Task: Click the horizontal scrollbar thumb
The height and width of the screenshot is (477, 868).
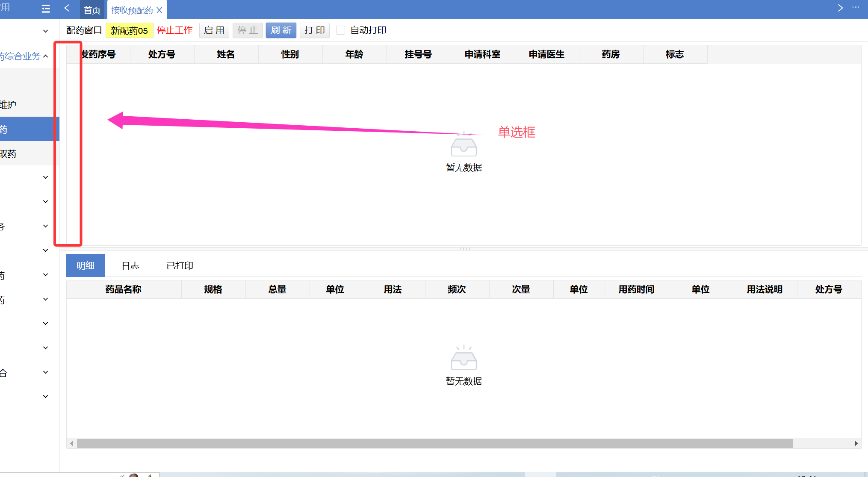Action: (x=434, y=444)
